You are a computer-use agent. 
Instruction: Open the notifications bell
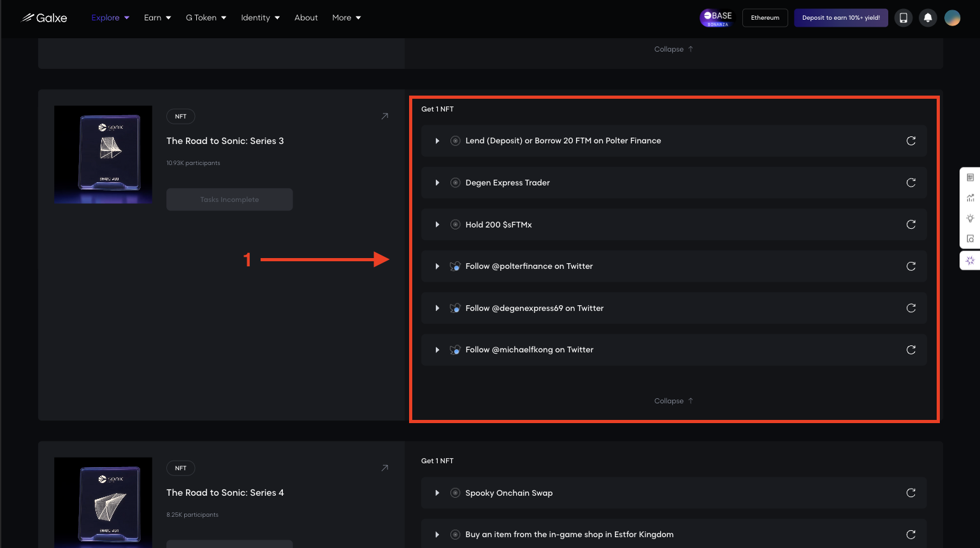(x=928, y=17)
